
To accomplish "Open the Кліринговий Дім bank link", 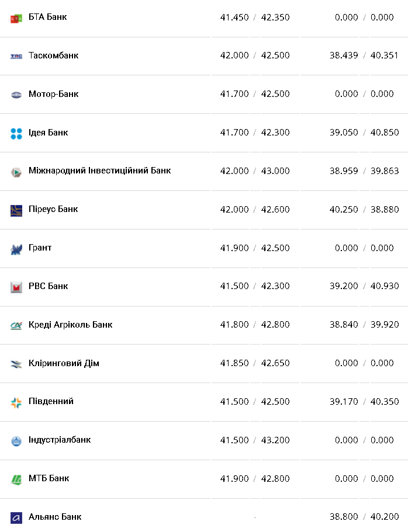I will 64,363.
